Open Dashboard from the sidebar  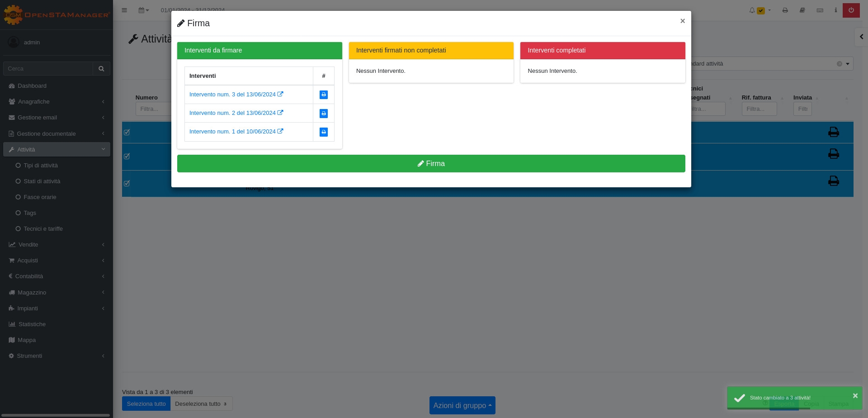pos(32,86)
